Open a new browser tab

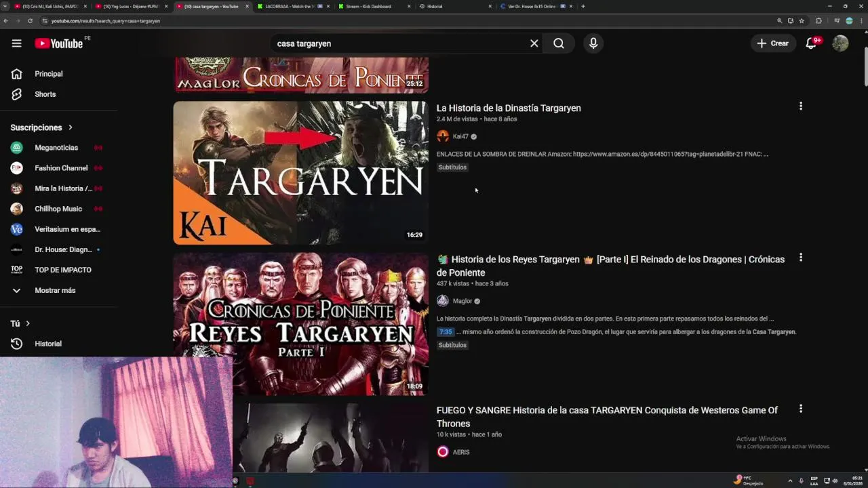tap(583, 6)
